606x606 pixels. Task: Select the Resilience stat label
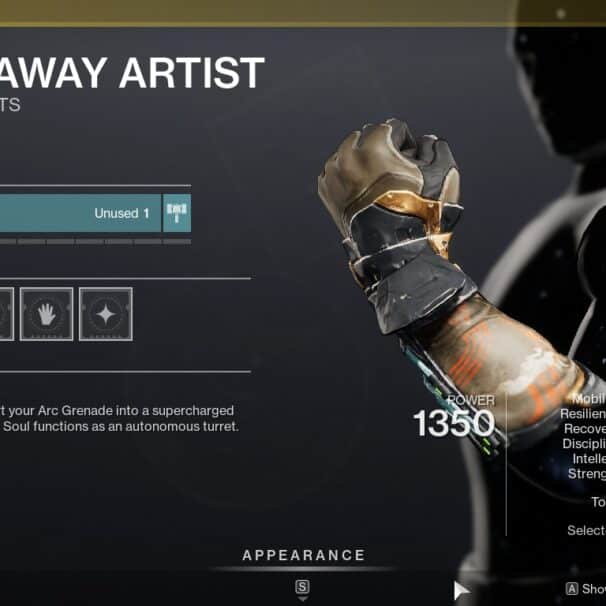tap(583, 414)
